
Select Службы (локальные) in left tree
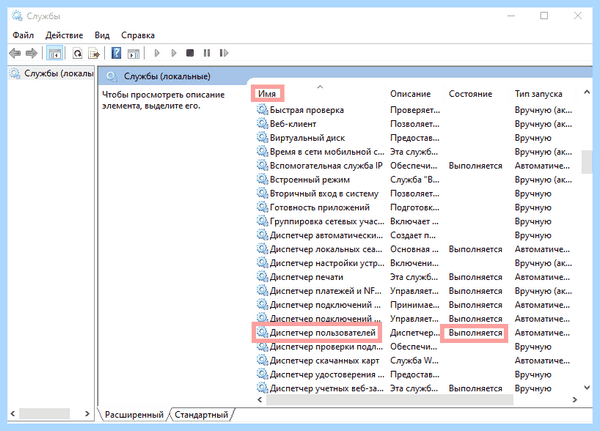tap(52, 73)
